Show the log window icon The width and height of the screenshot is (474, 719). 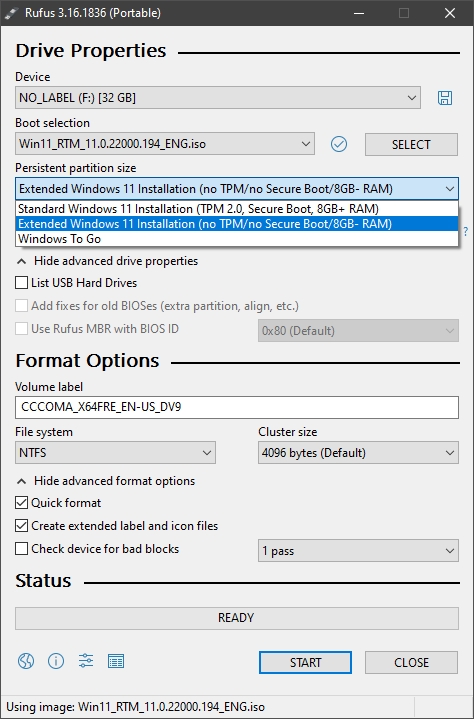(116, 661)
